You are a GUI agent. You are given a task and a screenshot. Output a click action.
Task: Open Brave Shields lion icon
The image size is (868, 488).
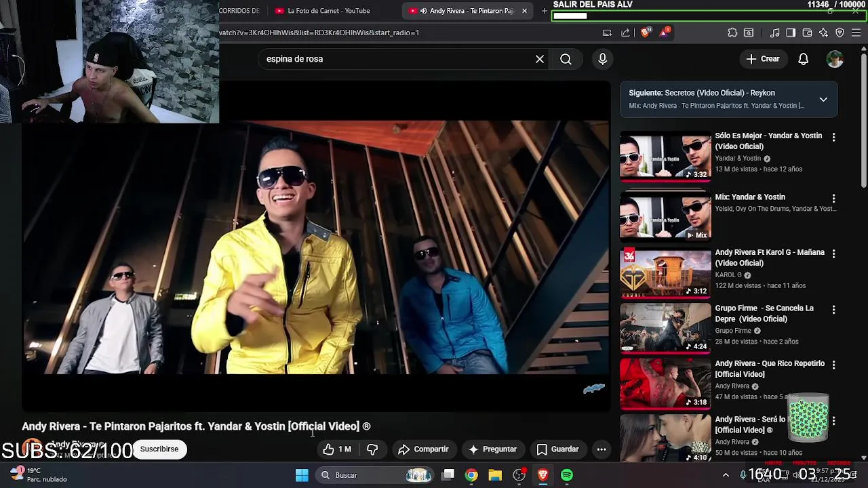646,33
